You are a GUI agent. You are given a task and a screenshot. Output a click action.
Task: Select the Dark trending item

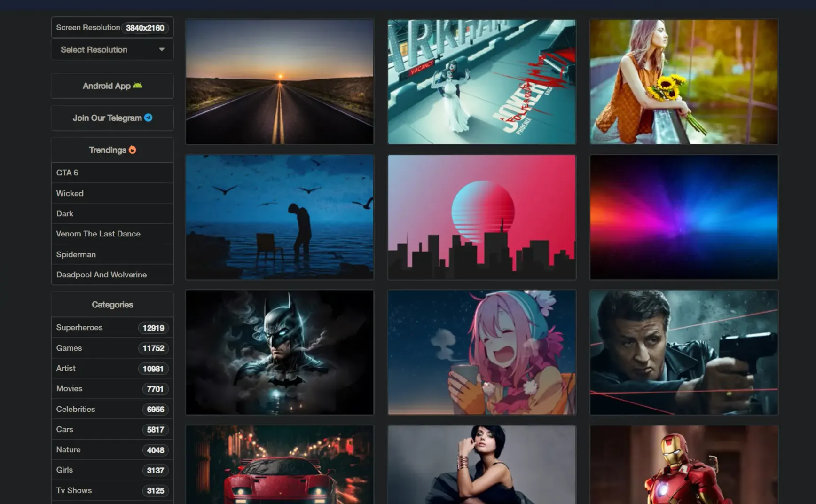tap(112, 213)
